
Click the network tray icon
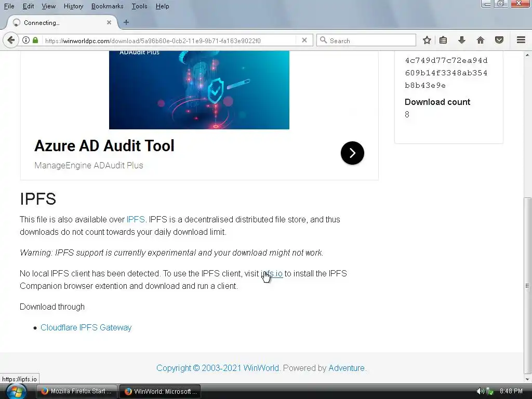point(489,391)
